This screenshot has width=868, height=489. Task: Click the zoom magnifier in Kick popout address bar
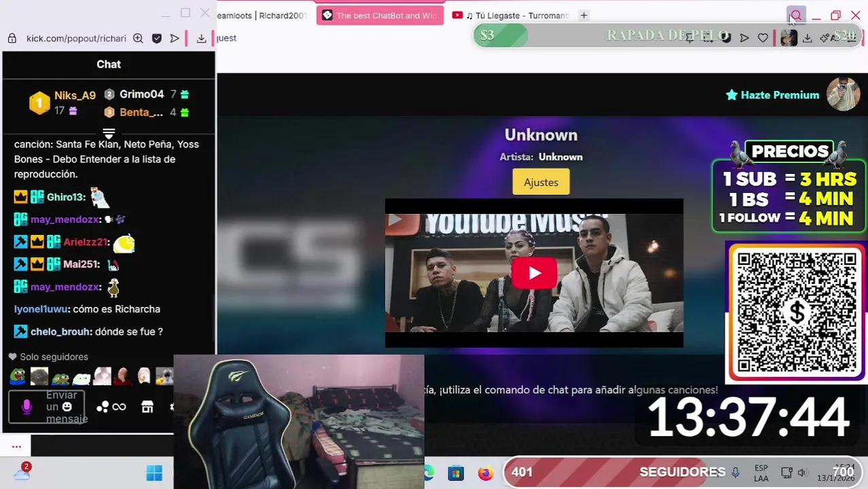138,39
